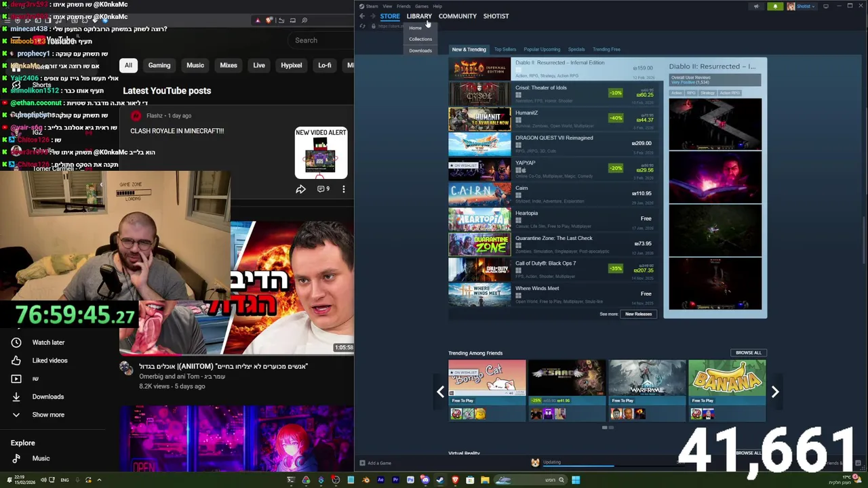The image size is (868, 488).
Task: Open comments on the Flashz post
Action: point(323,189)
